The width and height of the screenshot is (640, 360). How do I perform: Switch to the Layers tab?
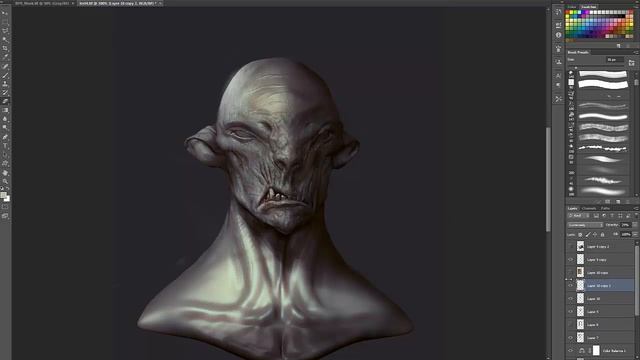[x=573, y=209]
